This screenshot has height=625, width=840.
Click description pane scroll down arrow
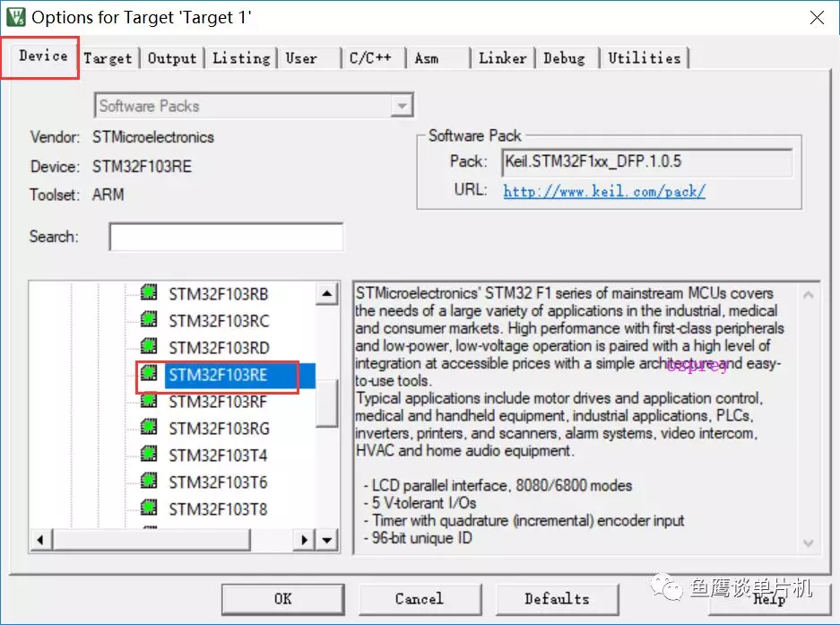point(809,543)
